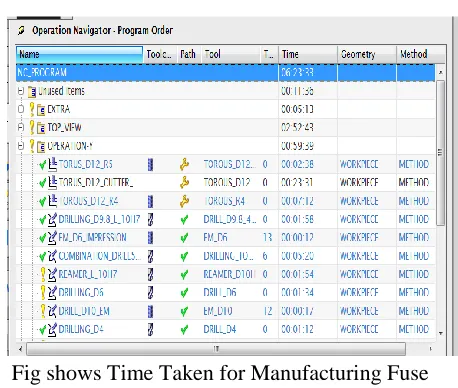Click the horizontal scrollbar left arrow
Screen dimensions: 458x388
[x=21, y=349]
